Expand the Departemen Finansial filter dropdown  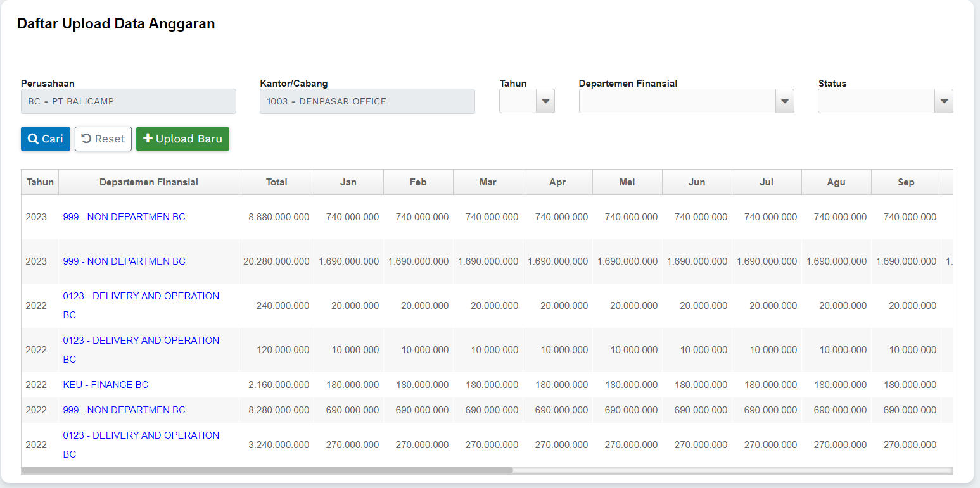pyautogui.click(x=784, y=101)
